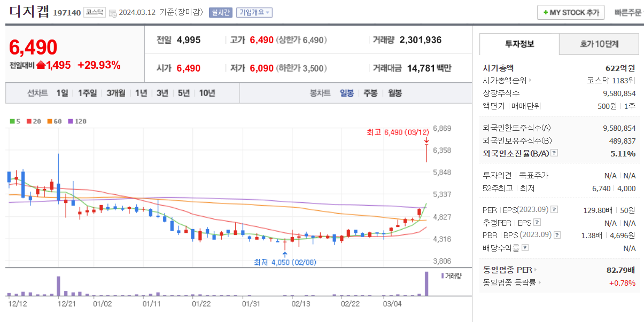Image resolution: width=644 pixels, height=322 pixels.
Task: Select the 일봉 daily candle chart
Action: tap(347, 93)
